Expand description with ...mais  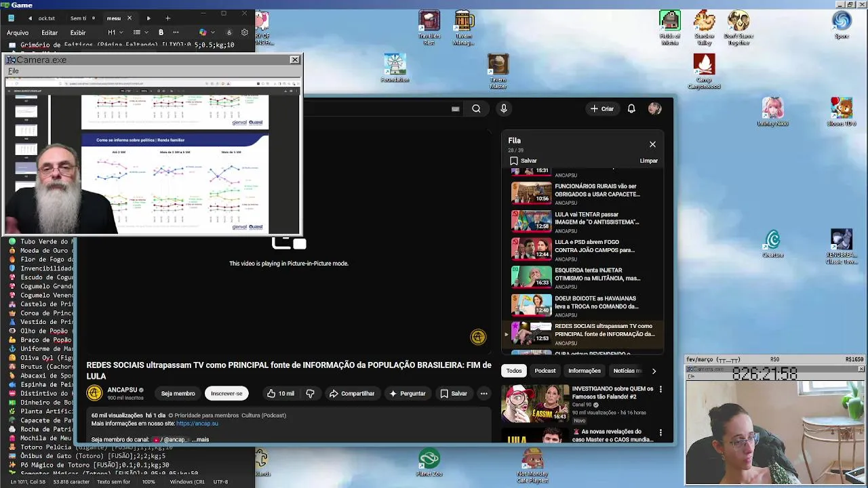(x=201, y=439)
